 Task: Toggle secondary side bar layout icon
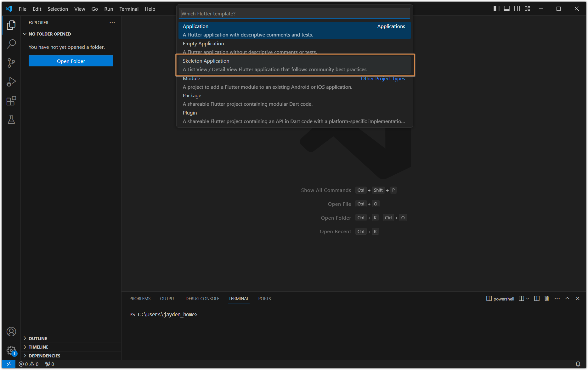[x=517, y=9]
